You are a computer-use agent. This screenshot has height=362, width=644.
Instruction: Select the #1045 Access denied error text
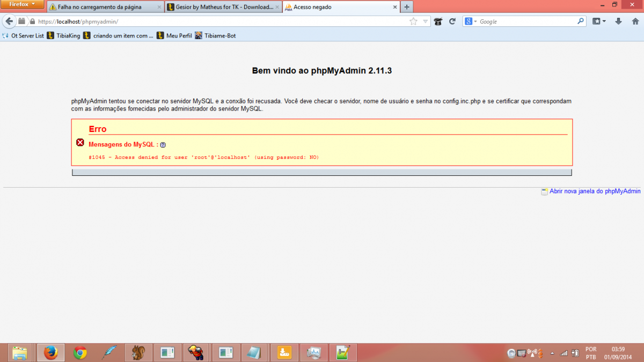coord(203,157)
